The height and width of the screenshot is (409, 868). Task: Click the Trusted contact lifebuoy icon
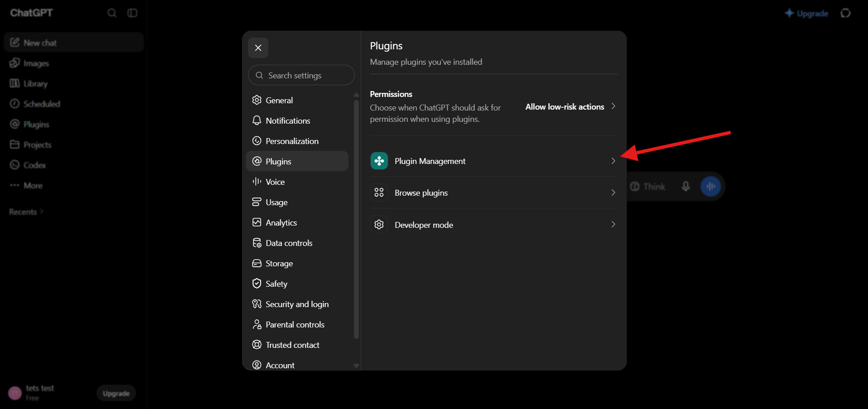[257, 344]
